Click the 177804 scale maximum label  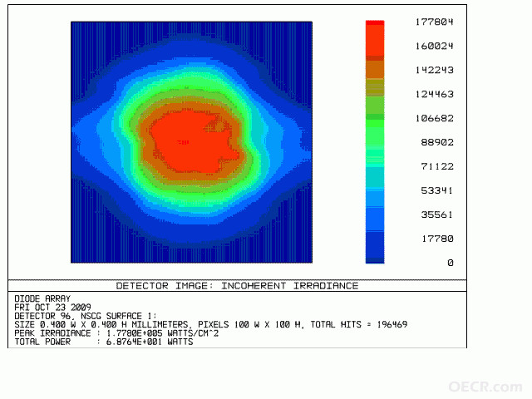pos(434,22)
